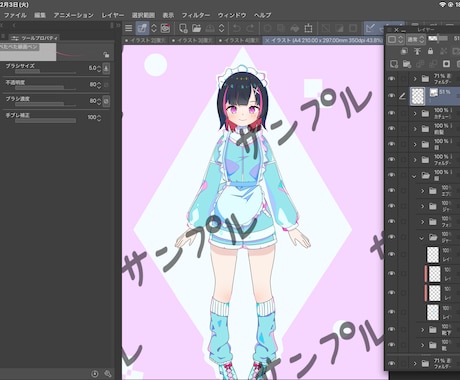This screenshot has width=460, height=380.
Task: Click the ブラシ濃度 slider bar
Action: 46,104
